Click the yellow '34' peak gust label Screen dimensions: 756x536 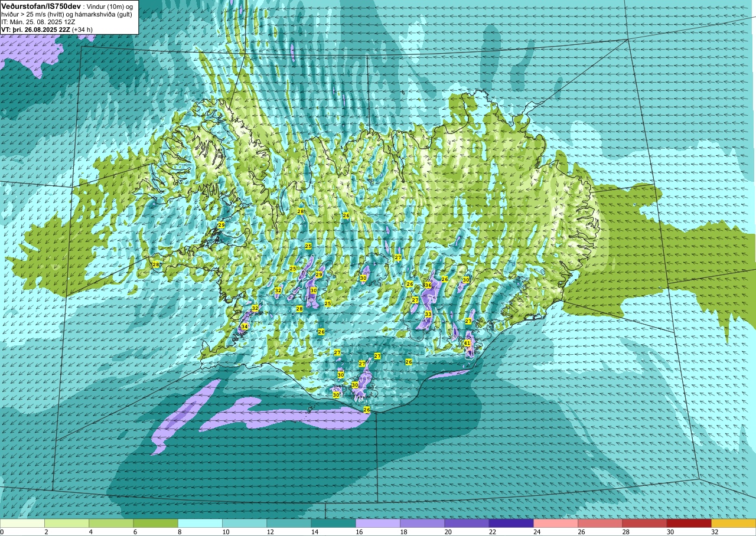click(x=245, y=326)
